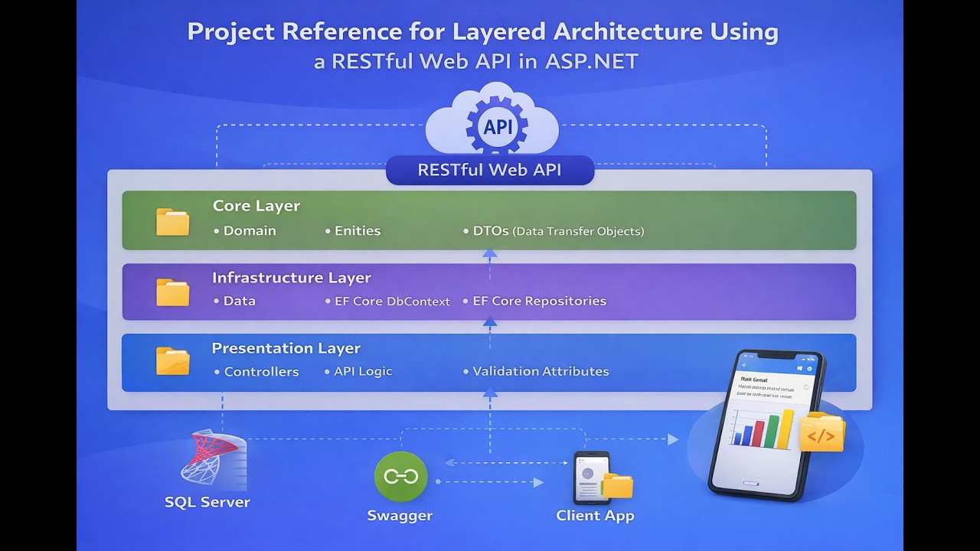Click the 'EF Core Repositories' text

tap(539, 302)
